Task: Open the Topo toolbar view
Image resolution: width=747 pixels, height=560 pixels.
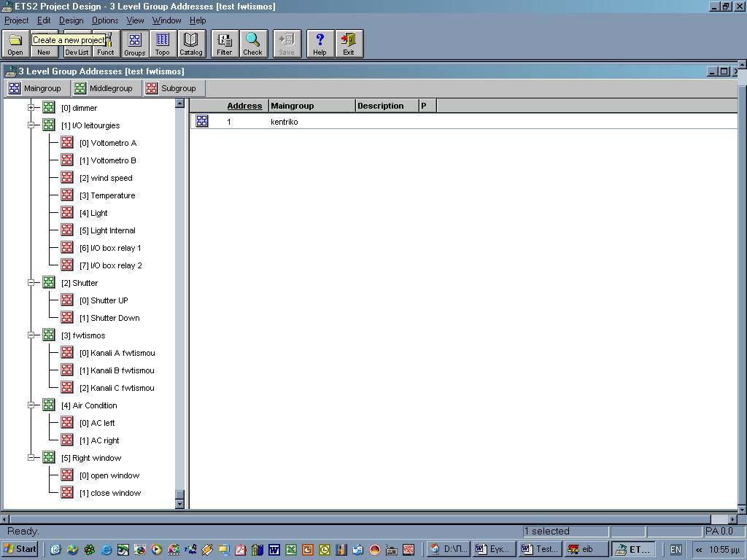Action: pos(163,44)
